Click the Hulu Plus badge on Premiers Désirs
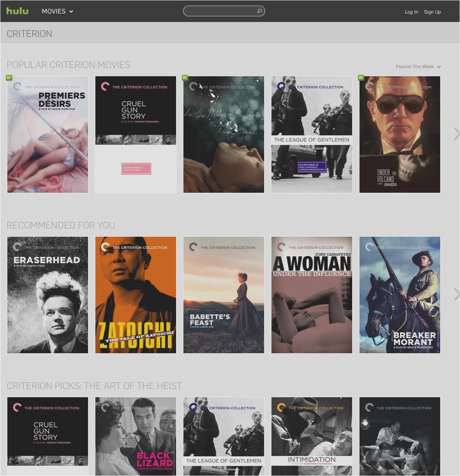The width and height of the screenshot is (460, 476). 9,77
